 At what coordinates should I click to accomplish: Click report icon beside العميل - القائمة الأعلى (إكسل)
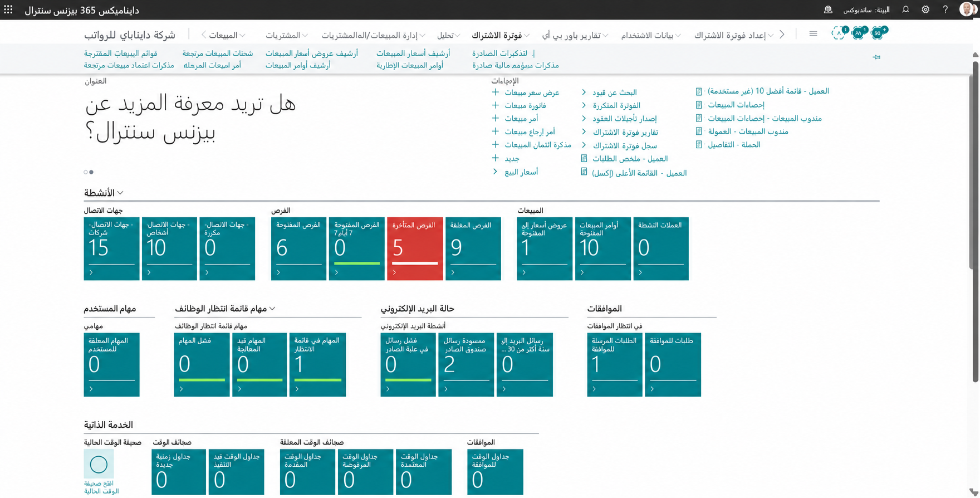tap(584, 172)
